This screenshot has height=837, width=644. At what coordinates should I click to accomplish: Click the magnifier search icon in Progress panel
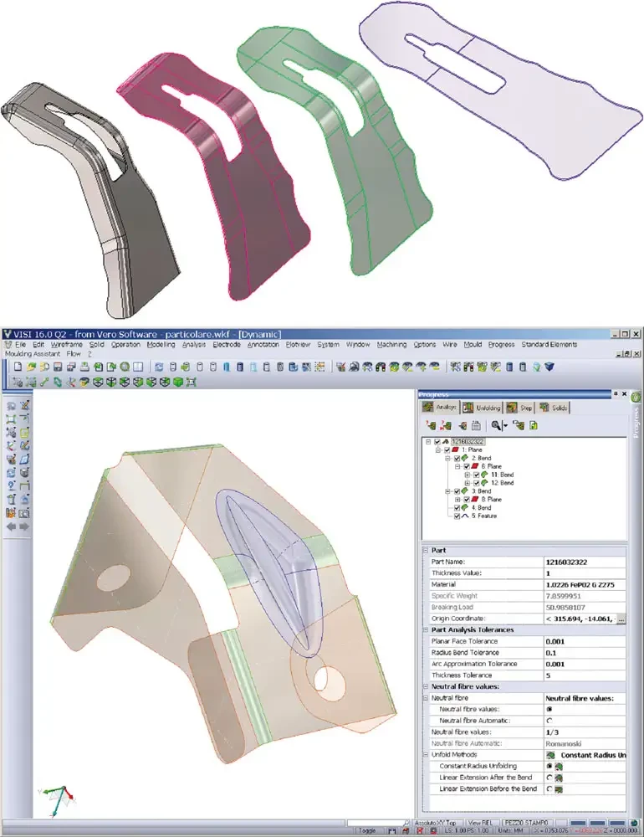(x=496, y=425)
